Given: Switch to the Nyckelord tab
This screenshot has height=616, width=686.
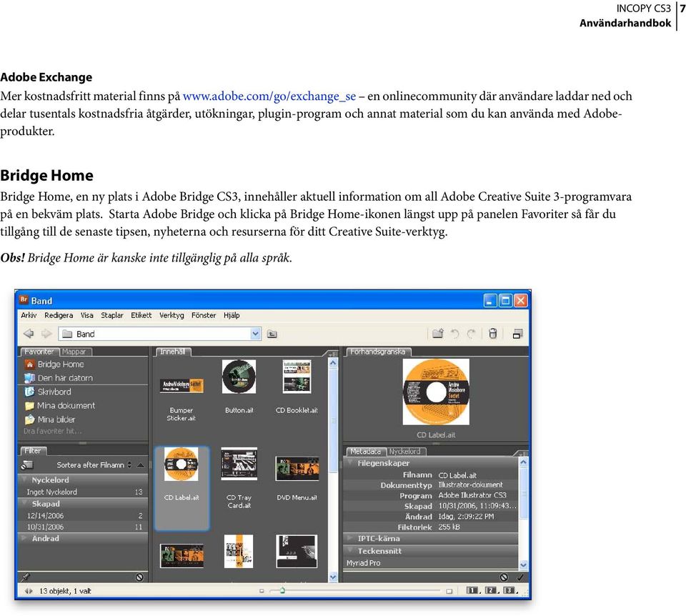Looking at the screenshot, I should [404, 451].
